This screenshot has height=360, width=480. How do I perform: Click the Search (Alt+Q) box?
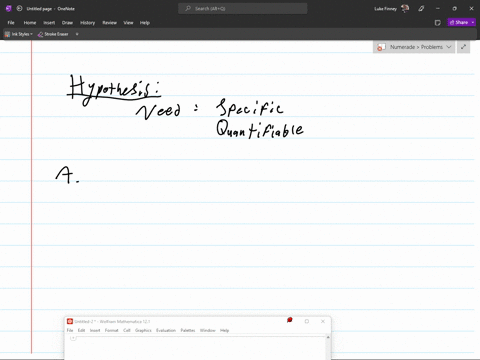(243, 9)
